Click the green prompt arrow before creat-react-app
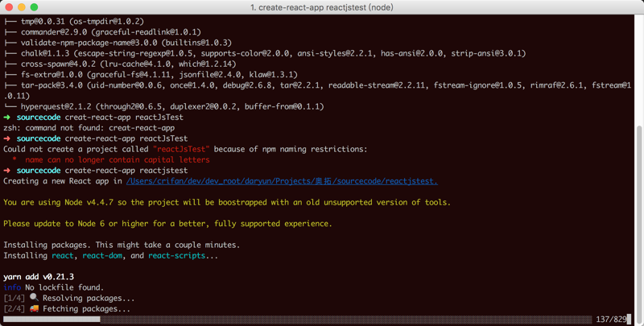This screenshot has width=644, height=326. (x=7, y=118)
